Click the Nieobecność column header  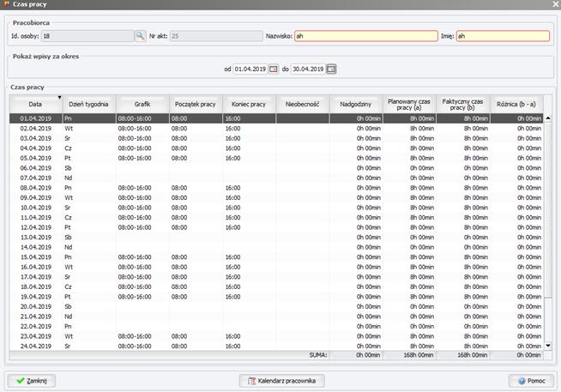click(302, 104)
